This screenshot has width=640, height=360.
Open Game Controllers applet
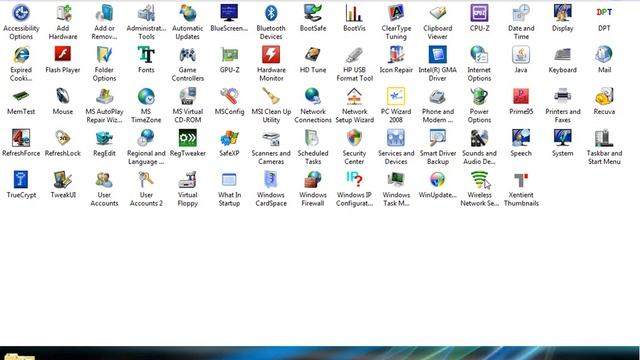click(x=188, y=55)
